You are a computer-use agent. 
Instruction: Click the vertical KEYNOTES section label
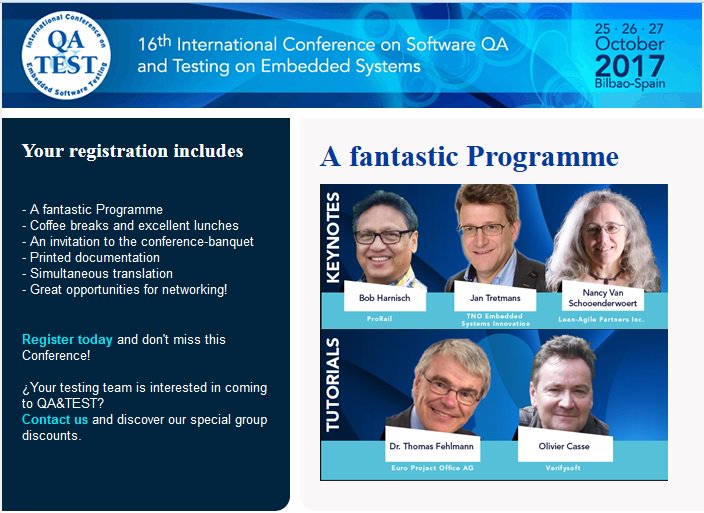coord(333,238)
